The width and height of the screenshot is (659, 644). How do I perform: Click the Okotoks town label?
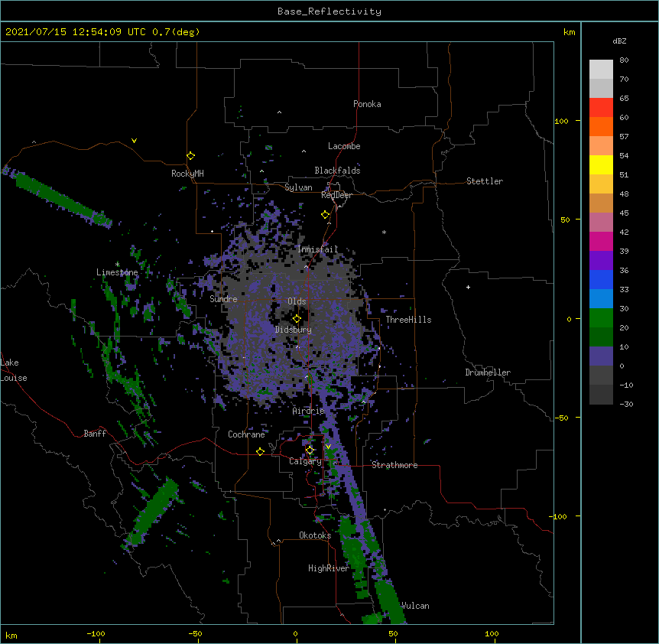pos(315,535)
